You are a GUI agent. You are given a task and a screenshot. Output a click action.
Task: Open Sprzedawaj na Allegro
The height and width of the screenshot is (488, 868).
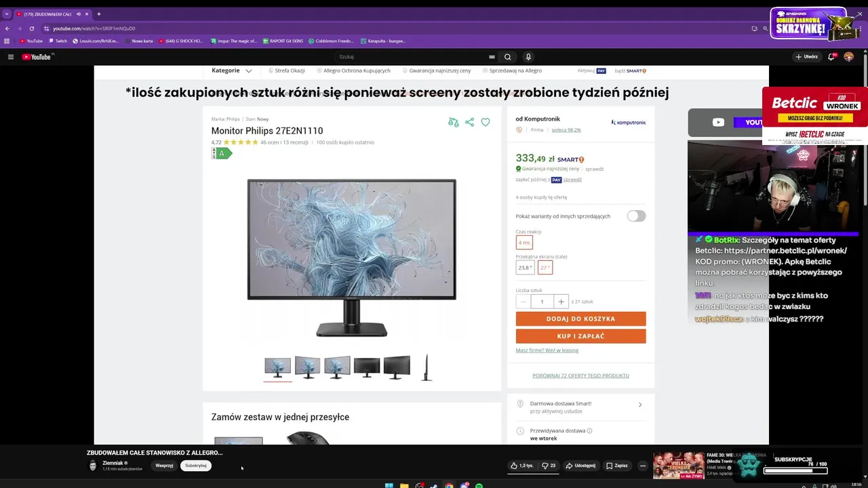[x=512, y=70]
